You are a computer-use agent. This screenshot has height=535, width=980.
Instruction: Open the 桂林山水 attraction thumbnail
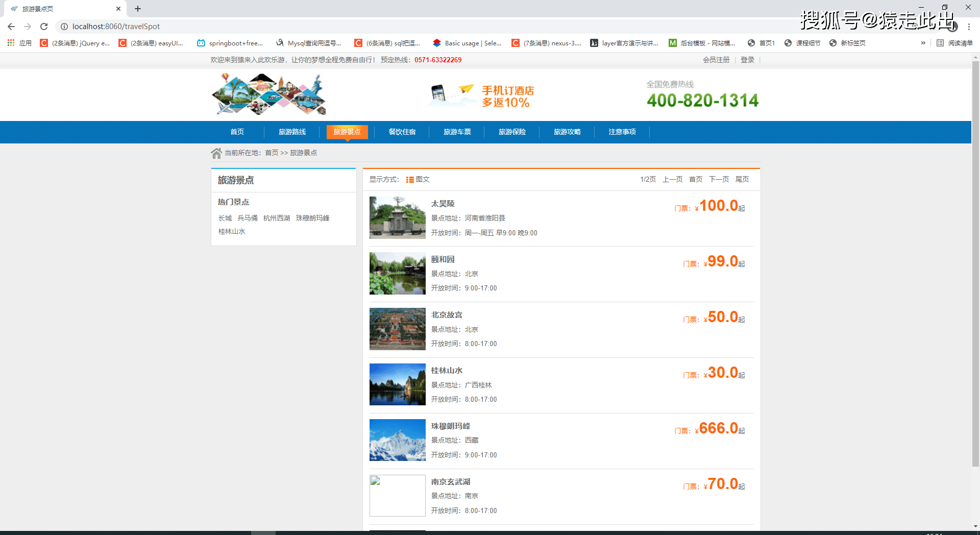397,384
